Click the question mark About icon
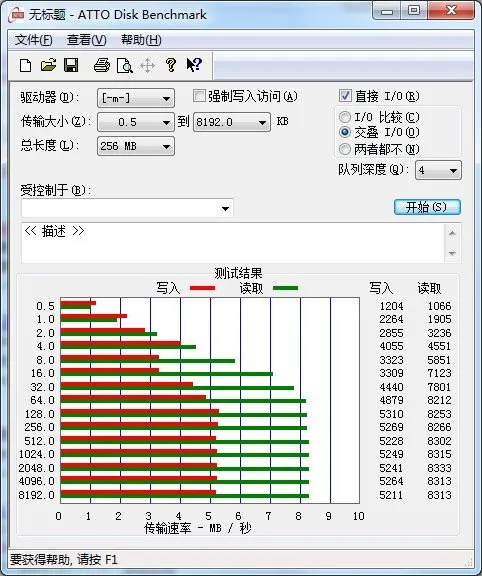Viewport: 482px width, 576px height. point(170,65)
